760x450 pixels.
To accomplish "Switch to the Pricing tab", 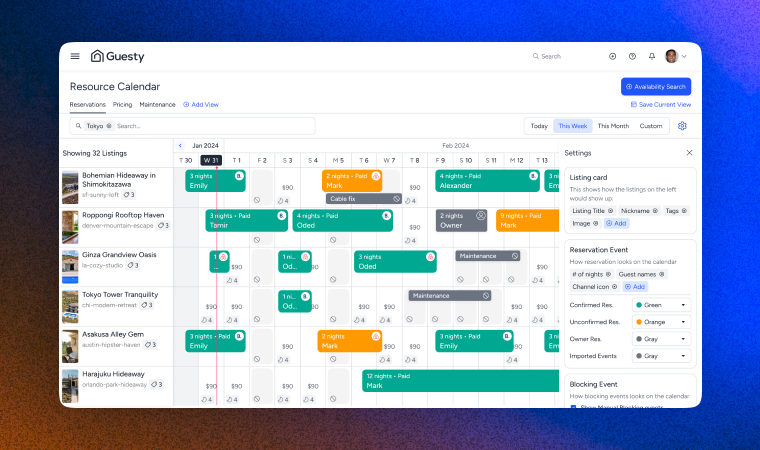I will (122, 104).
